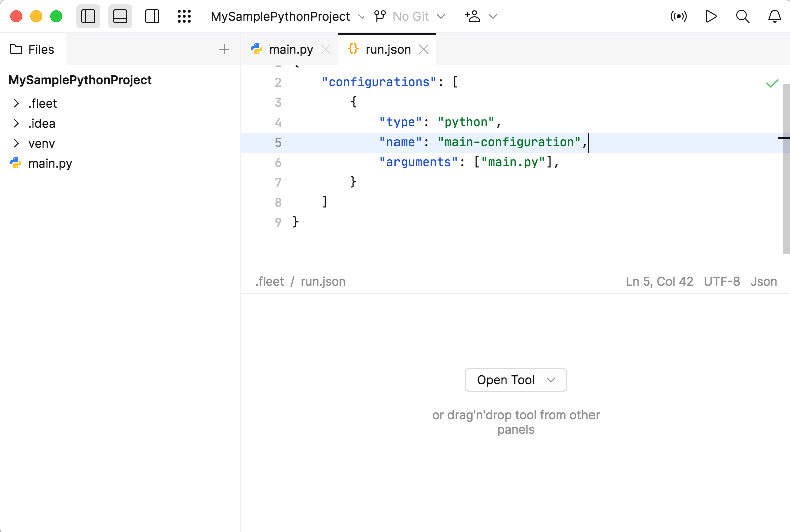
Task: Click the broadcast connection icon
Action: tap(678, 16)
